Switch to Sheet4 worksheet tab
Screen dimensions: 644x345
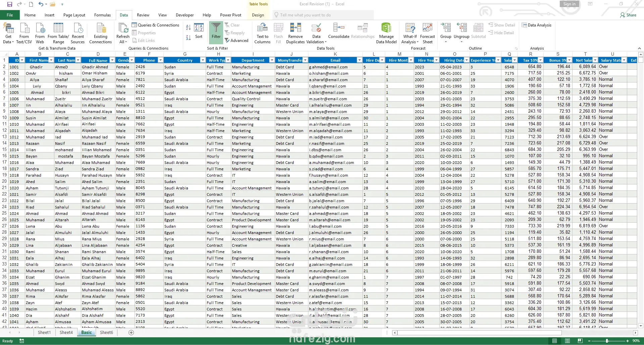click(66, 333)
